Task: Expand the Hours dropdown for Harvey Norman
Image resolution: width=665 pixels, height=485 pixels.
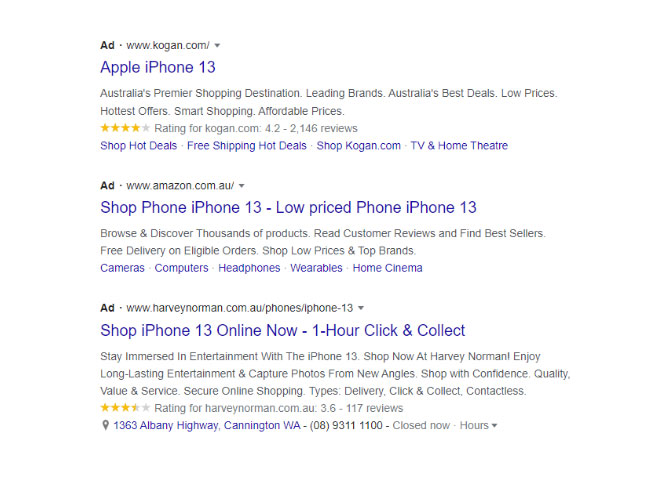Action: (x=478, y=425)
